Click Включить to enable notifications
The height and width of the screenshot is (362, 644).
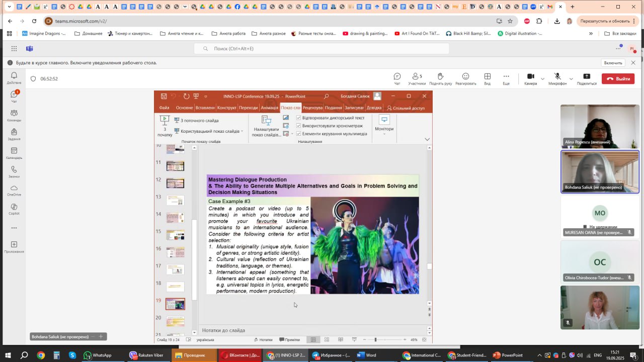click(613, 63)
